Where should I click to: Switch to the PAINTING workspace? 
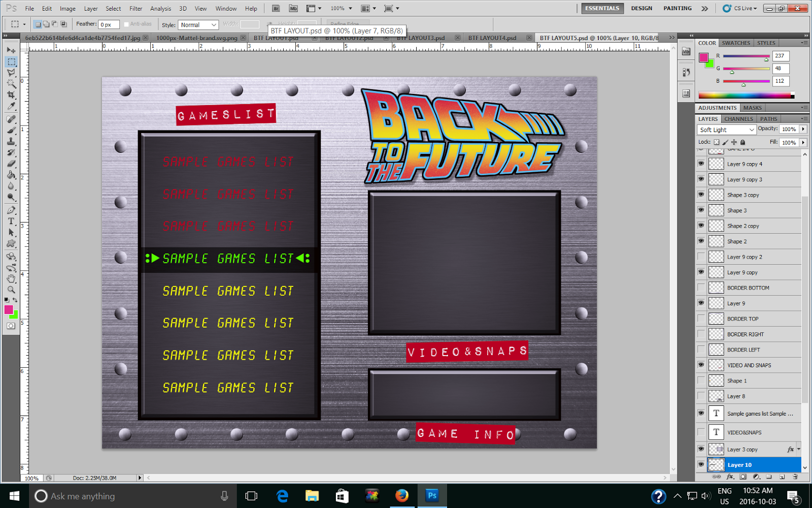tap(677, 8)
